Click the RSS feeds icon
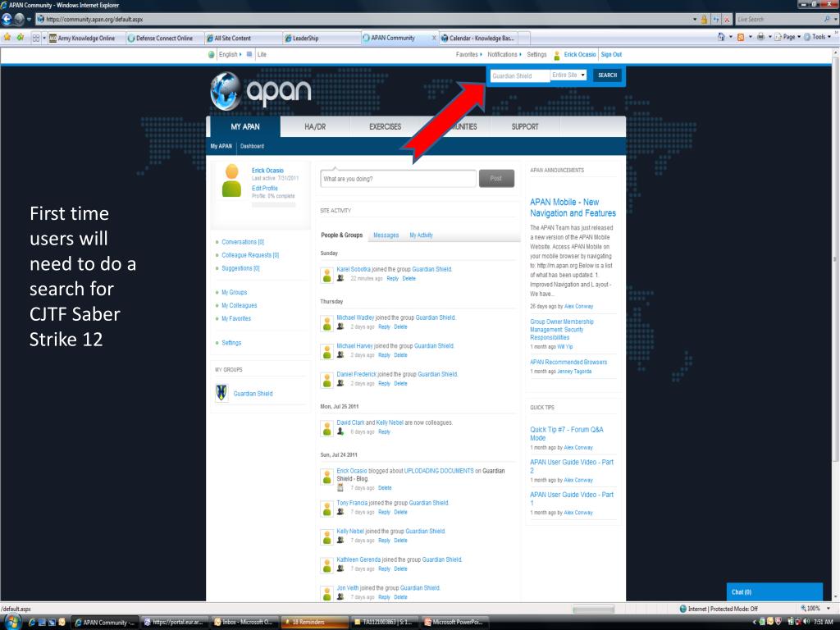 pyautogui.click(x=741, y=37)
